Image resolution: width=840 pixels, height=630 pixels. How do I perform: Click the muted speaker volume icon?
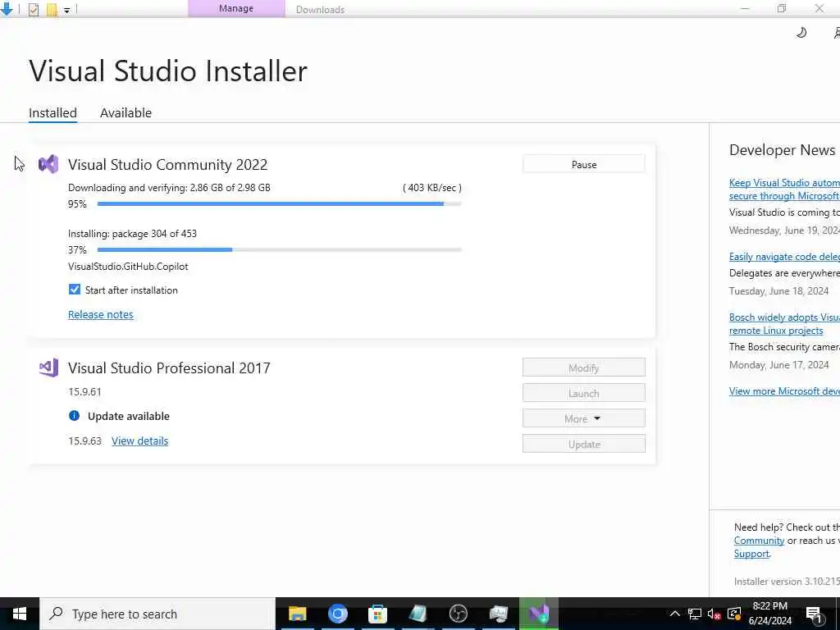(x=714, y=614)
